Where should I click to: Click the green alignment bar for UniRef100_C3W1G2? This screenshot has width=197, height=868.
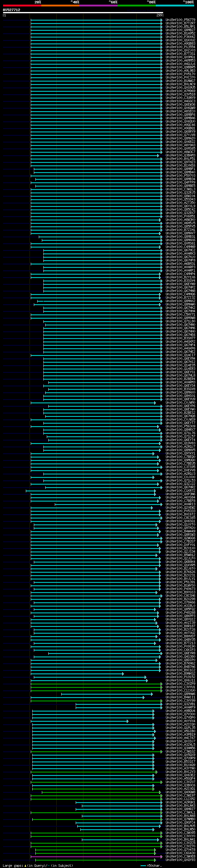tap(96, 751)
